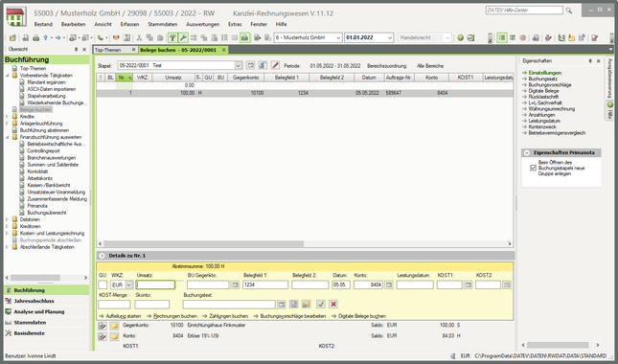Switch to the Top-Themen tab
Image resolution: width=618 pixels, height=364 pixels.
tap(108, 50)
